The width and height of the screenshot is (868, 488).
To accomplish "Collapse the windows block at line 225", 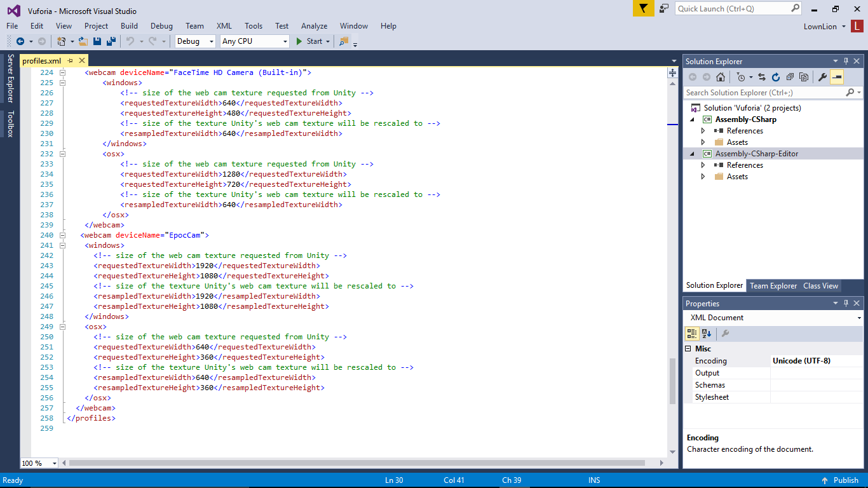I will [x=63, y=83].
